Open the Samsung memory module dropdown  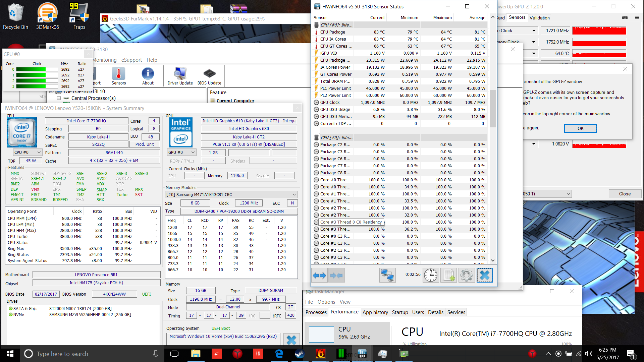pos(231,194)
